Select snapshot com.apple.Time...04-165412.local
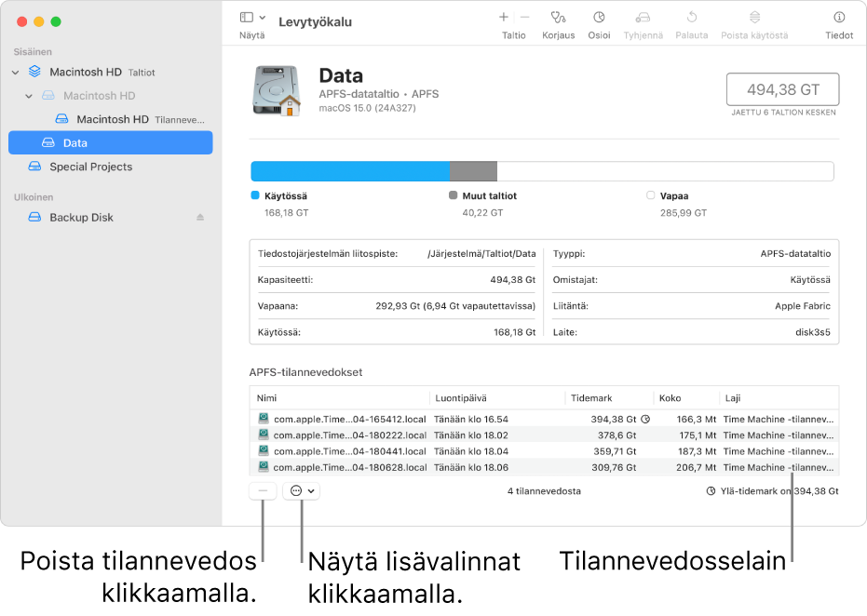This screenshot has height=616, width=867. click(544, 420)
